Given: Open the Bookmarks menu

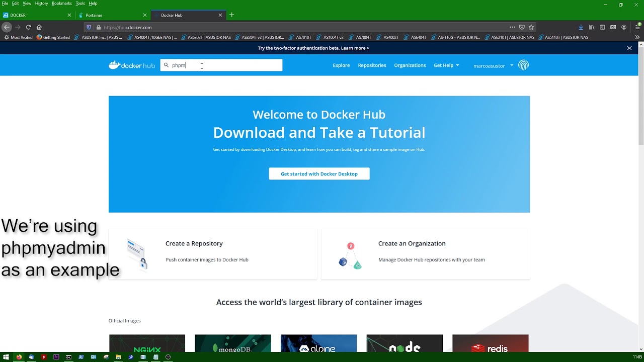Looking at the screenshot, I should pyautogui.click(x=62, y=4).
